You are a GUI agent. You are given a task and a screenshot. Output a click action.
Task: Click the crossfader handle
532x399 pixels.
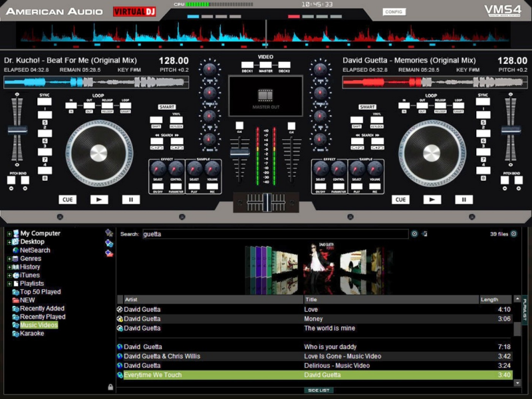[x=267, y=202]
